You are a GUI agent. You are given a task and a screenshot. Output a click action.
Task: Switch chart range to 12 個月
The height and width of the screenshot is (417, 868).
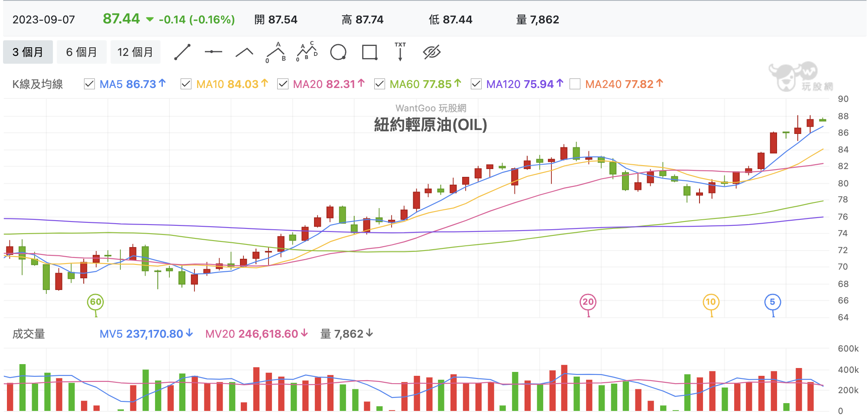135,52
